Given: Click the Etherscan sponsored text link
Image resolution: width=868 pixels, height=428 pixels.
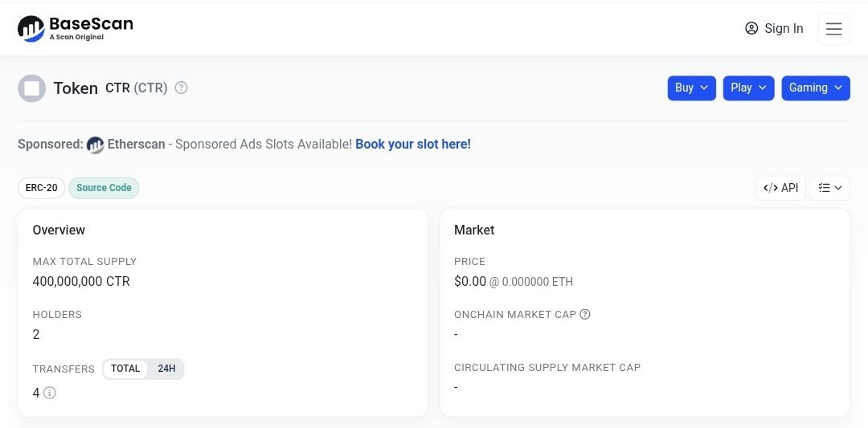Looking at the screenshot, I should (x=136, y=144).
